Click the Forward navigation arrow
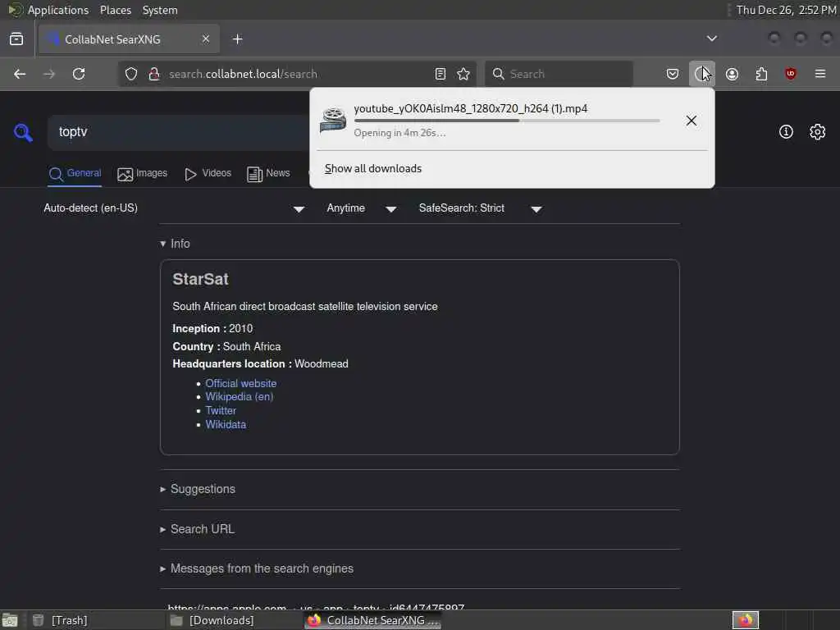This screenshot has height=630, width=840. [x=49, y=74]
